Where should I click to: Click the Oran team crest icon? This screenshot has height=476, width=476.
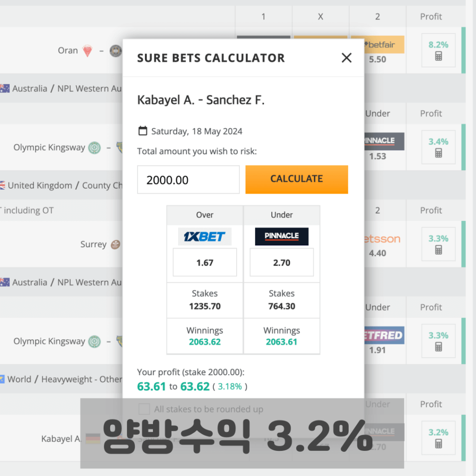pos(87,51)
